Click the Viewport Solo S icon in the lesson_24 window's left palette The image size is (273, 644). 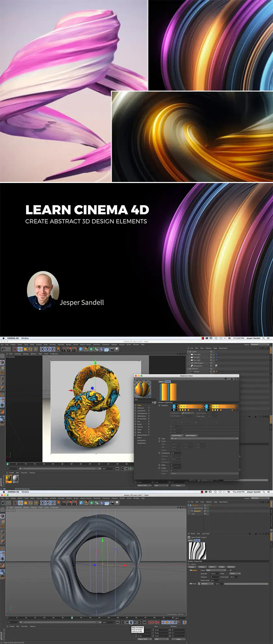pos(2,405)
